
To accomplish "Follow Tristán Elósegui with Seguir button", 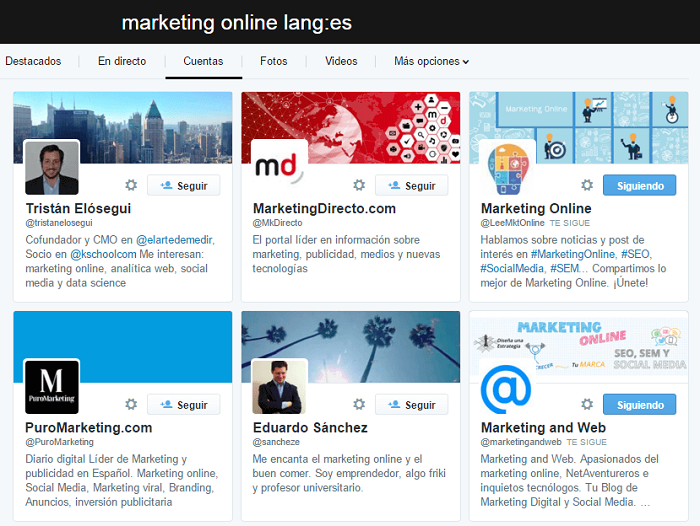I will [x=184, y=185].
